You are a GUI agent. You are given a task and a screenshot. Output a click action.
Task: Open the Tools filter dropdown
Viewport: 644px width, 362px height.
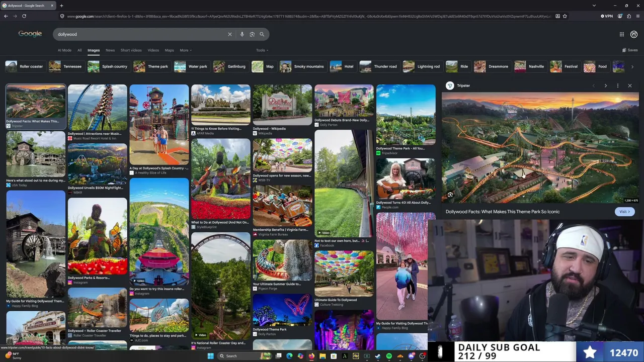(262, 50)
